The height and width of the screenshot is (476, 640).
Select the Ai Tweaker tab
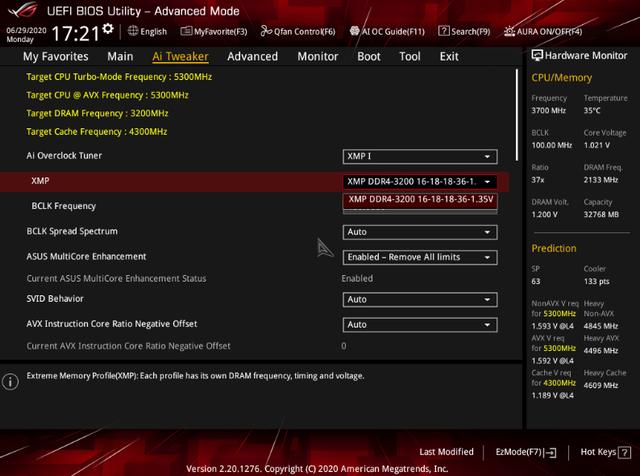pyautogui.click(x=180, y=56)
